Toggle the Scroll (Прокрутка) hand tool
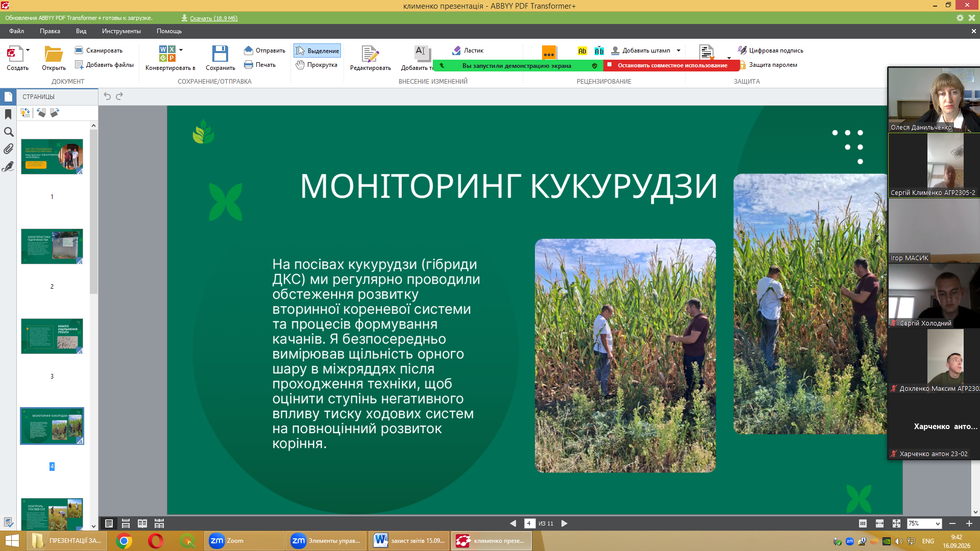 pyautogui.click(x=317, y=65)
